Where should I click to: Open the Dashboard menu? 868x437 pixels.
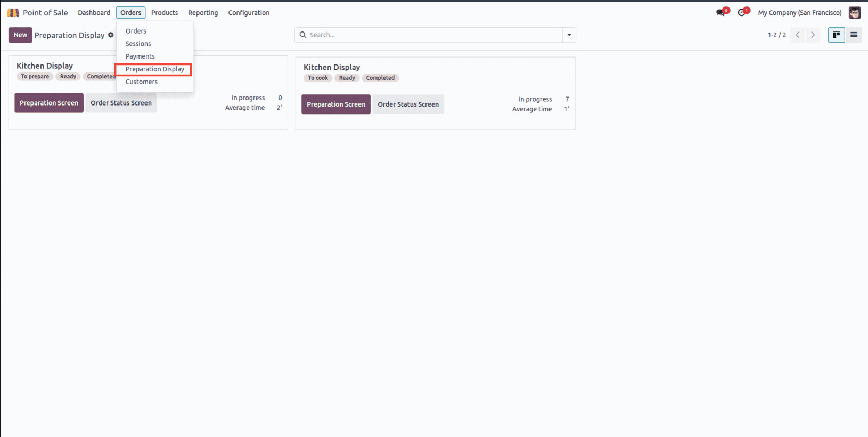tap(94, 13)
